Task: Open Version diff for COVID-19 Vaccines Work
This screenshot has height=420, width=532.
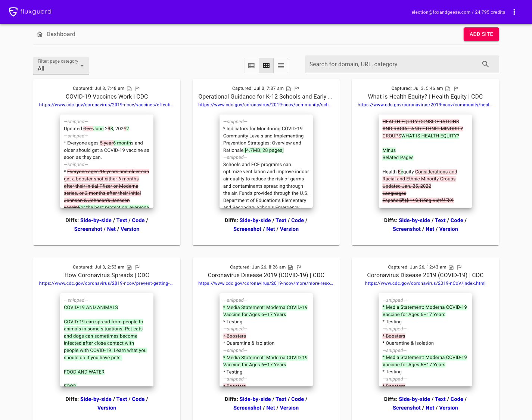Action: coord(130,229)
